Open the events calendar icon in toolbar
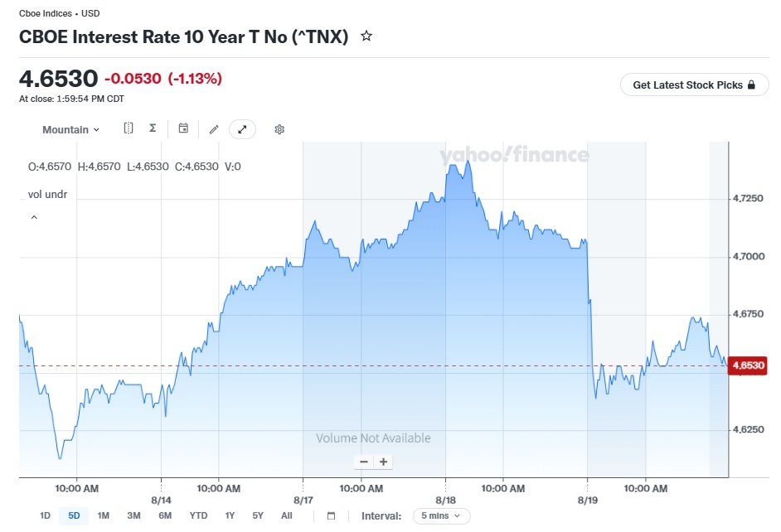The height and width of the screenshot is (532, 781). (183, 128)
